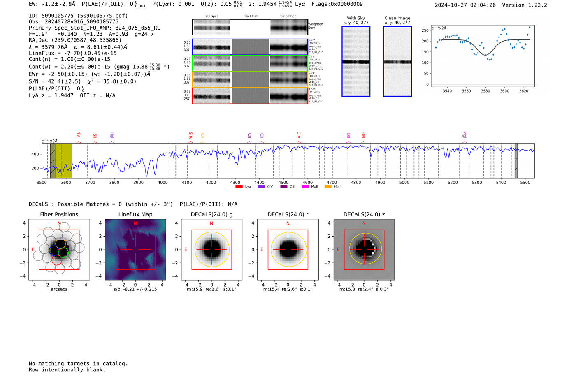Click the LyA z = 1.9447 line
The image size is (576, 392).
(x=72, y=95)
